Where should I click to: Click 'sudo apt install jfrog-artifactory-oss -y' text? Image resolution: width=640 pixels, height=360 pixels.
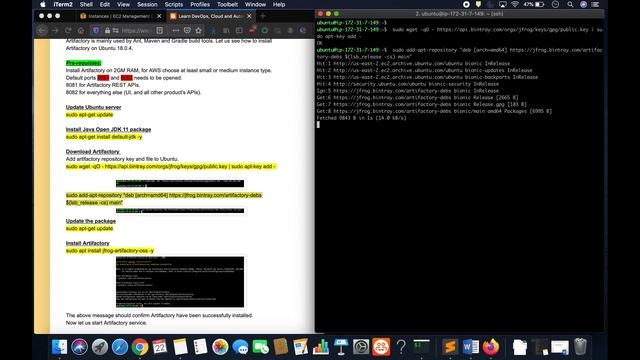(x=110, y=251)
